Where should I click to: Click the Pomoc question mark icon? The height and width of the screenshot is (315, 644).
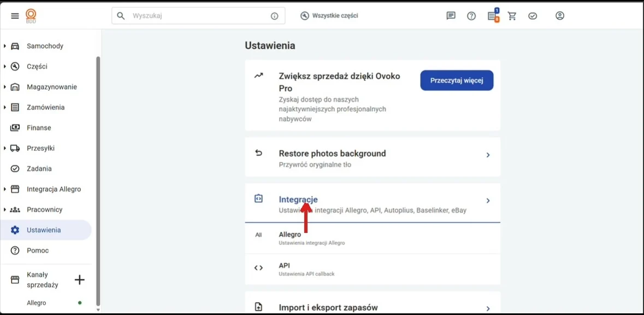[x=15, y=250]
